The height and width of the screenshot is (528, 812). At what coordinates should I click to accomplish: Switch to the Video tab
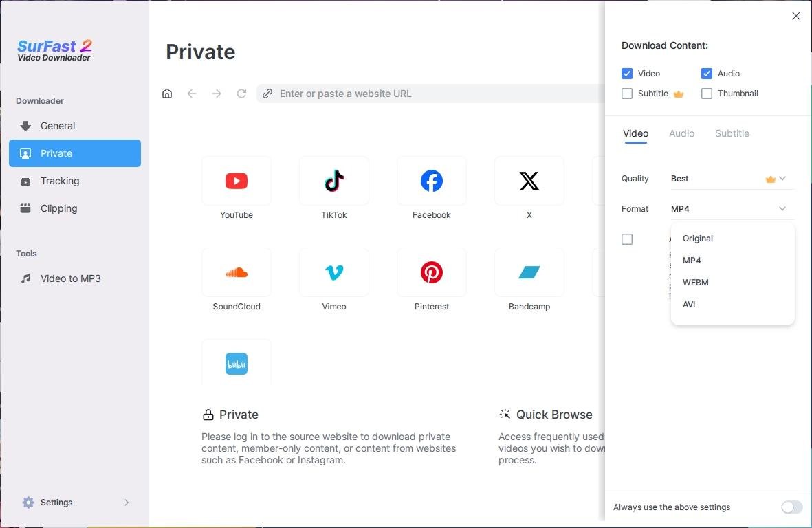[635, 133]
